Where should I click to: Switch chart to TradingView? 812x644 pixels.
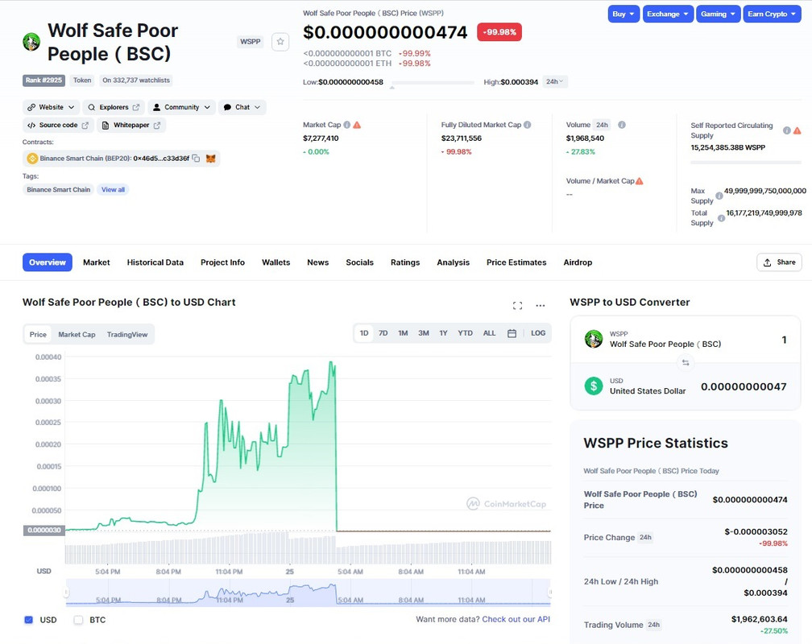tap(127, 334)
